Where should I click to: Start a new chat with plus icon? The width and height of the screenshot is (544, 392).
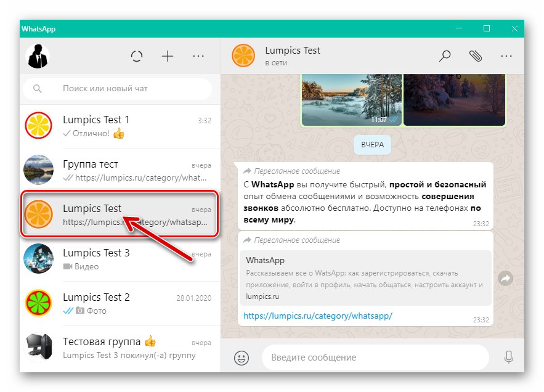[168, 56]
